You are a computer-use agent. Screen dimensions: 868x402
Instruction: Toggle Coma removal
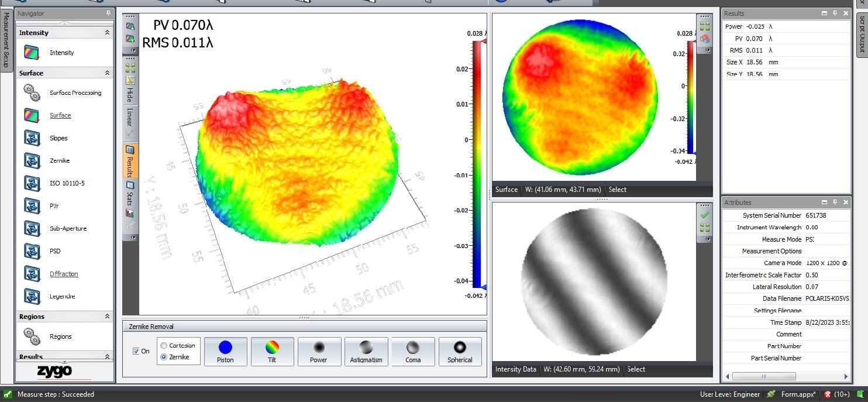(413, 351)
